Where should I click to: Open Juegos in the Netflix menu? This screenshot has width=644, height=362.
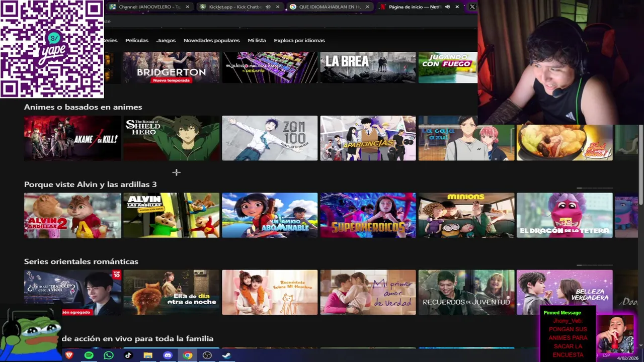(x=166, y=40)
